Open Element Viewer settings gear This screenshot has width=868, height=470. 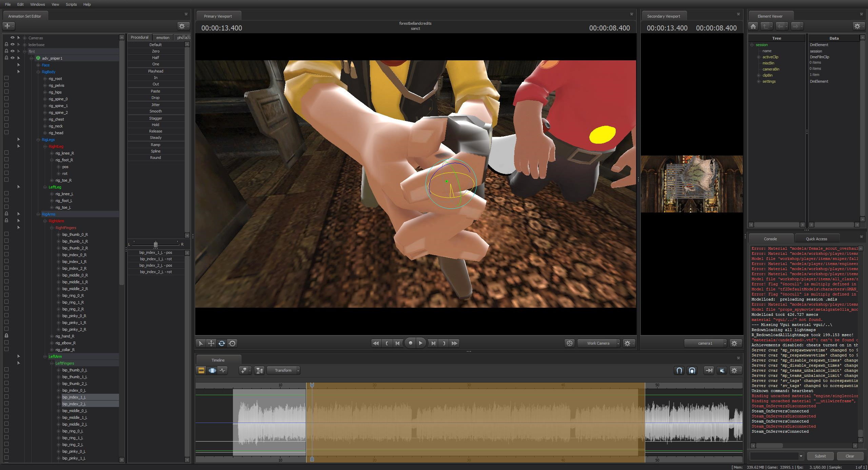(x=858, y=26)
